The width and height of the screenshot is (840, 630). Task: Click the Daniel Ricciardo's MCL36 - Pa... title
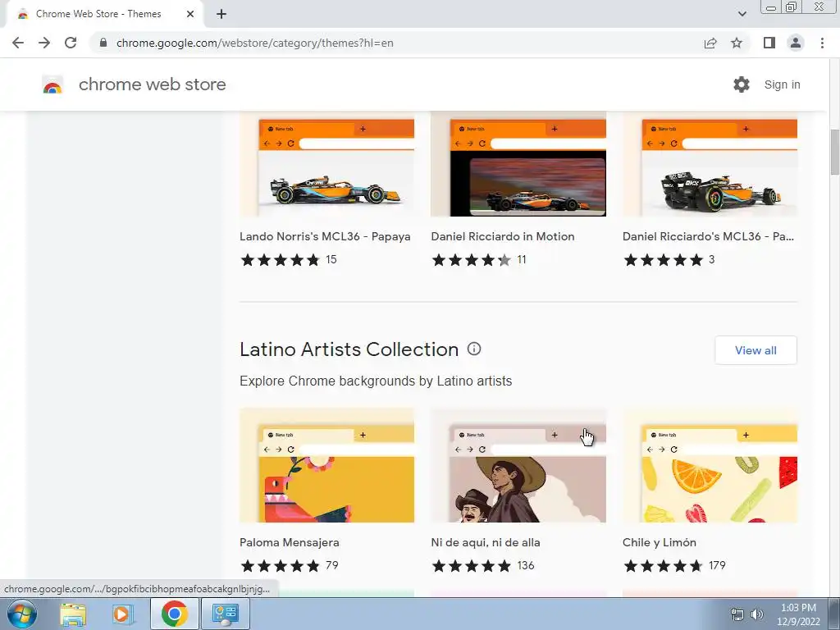click(708, 236)
